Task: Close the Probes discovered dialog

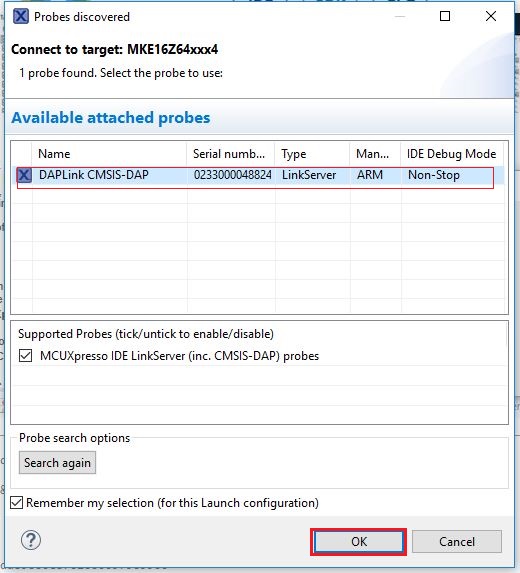Action: pyautogui.click(x=491, y=16)
